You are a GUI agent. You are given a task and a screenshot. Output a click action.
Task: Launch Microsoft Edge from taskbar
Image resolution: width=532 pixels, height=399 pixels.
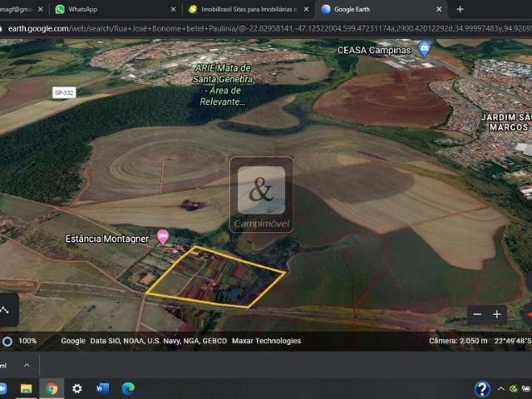point(128,388)
